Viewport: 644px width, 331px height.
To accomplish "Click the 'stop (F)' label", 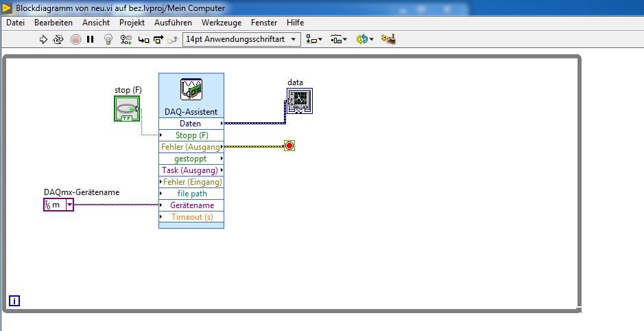I will click(128, 90).
